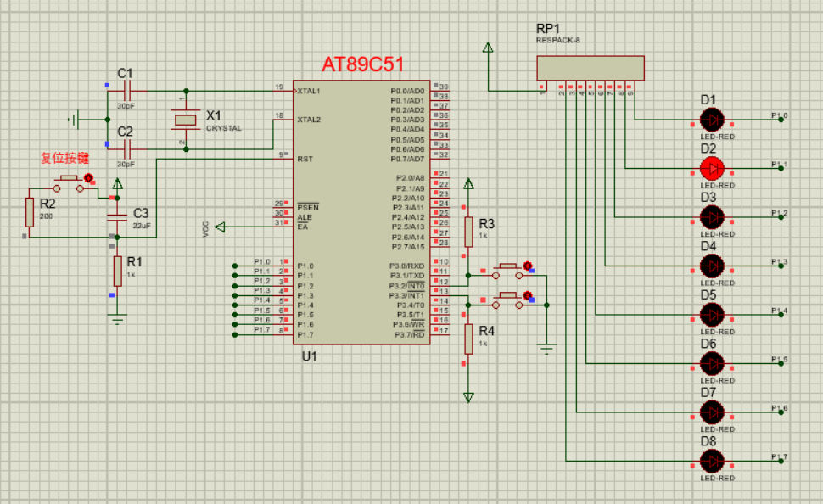Click the ground symbol left of C1 and C2

coord(75,120)
